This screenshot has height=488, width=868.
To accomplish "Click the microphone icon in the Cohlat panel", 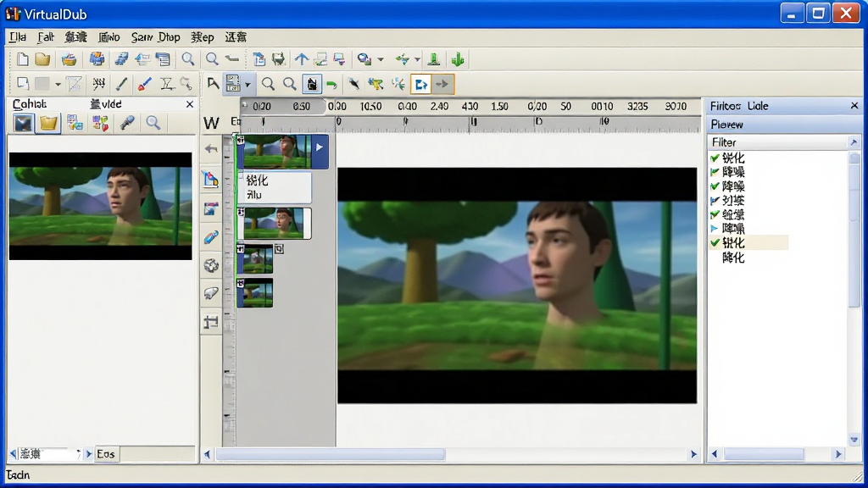I will 127,123.
